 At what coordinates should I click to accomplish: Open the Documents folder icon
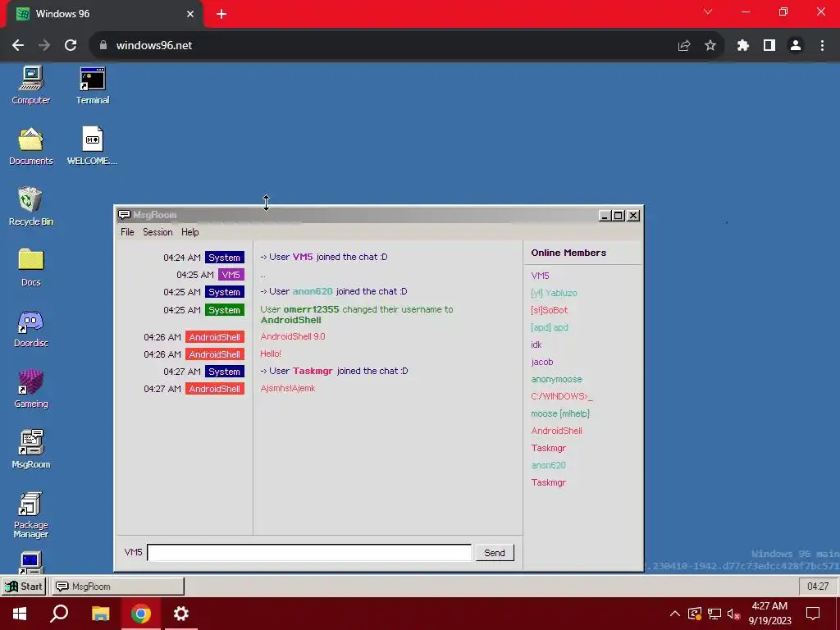click(x=30, y=146)
